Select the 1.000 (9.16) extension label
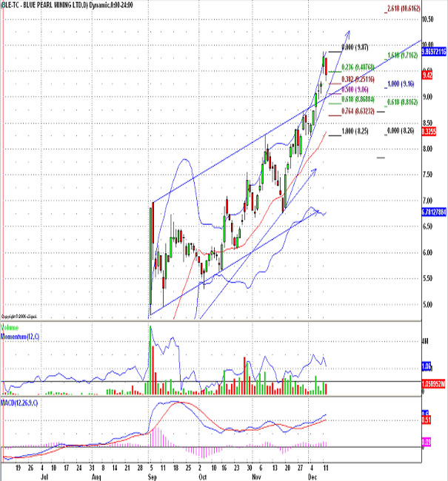The image size is (448, 481). [x=401, y=84]
